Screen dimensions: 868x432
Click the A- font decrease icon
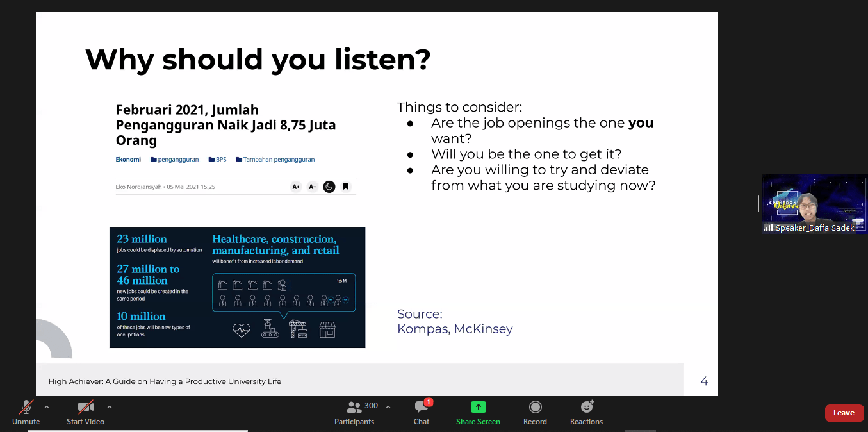coord(313,187)
